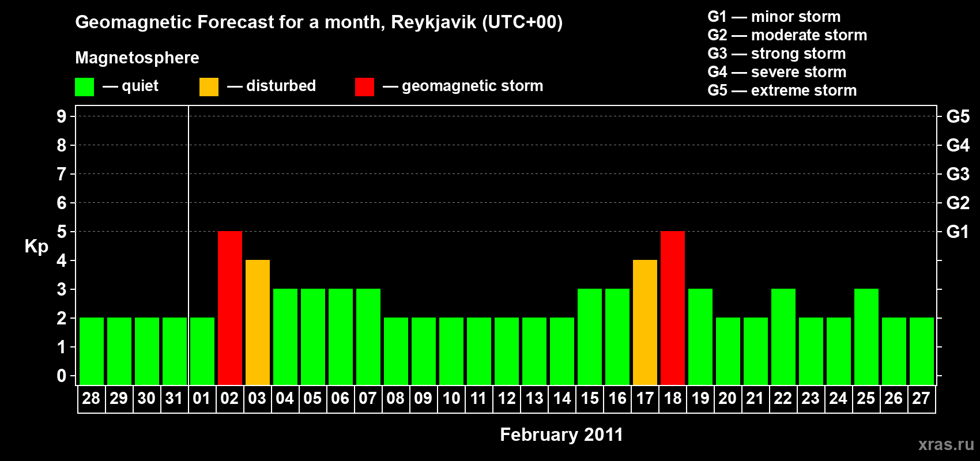Click the date label 05 on the axis
The image size is (980, 461).
(312, 398)
